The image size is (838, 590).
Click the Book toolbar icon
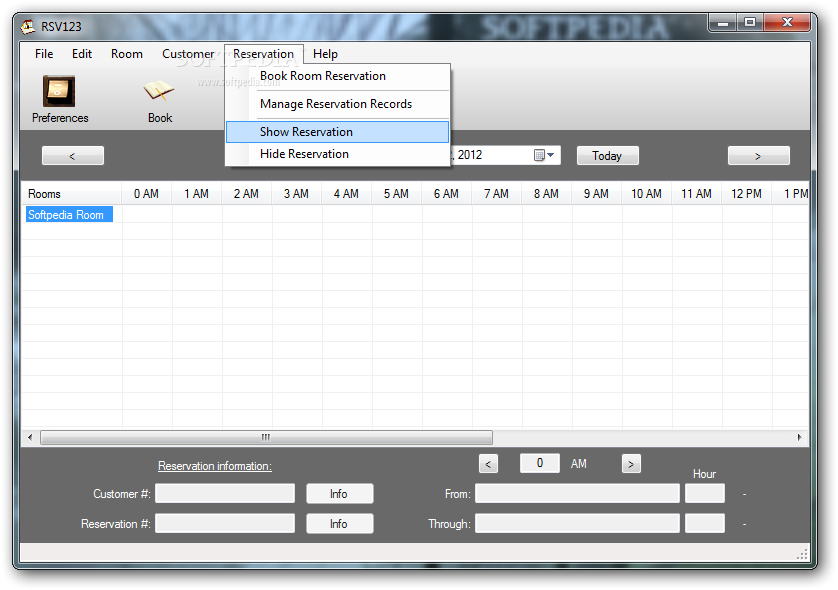pos(159,100)
